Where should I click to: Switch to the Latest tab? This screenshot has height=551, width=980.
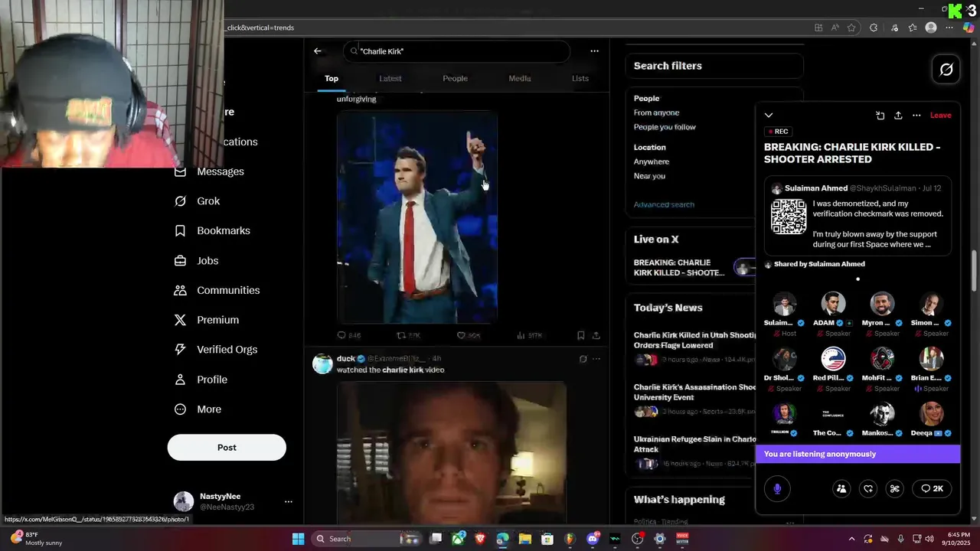(x=390, y=78)
